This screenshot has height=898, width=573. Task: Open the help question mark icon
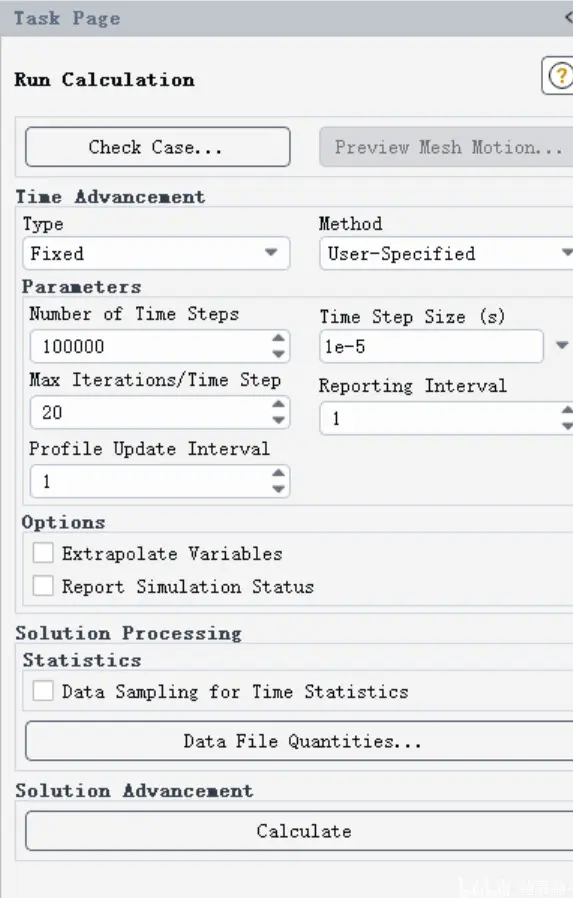[559, 75]
